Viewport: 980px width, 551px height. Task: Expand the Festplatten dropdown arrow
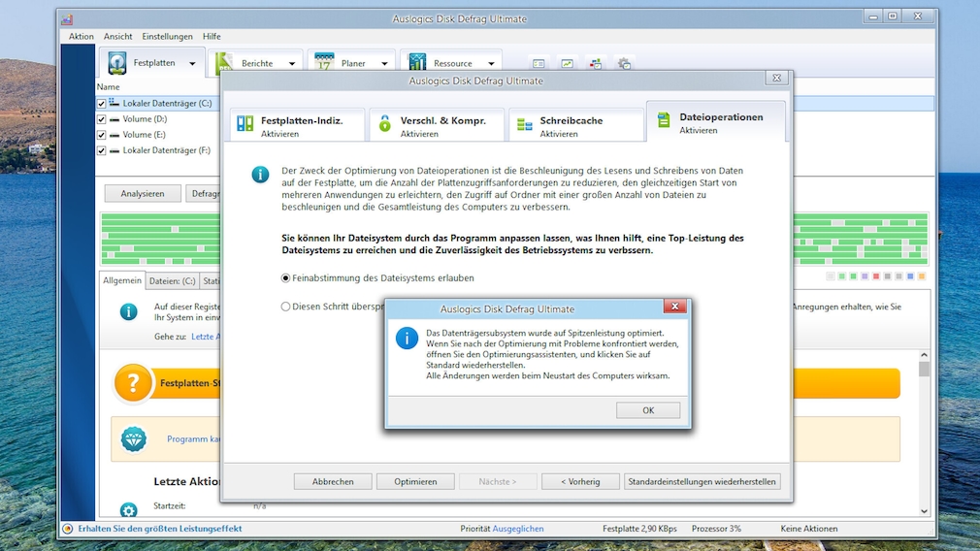(x=192, y=64)
